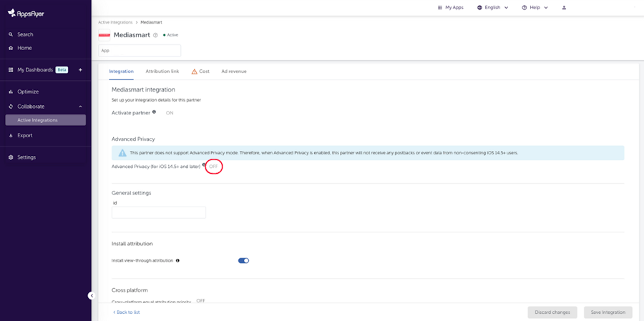Toggle Activate partner ON switch
This screenshot has width=644, height=321.
click(170, 113)
